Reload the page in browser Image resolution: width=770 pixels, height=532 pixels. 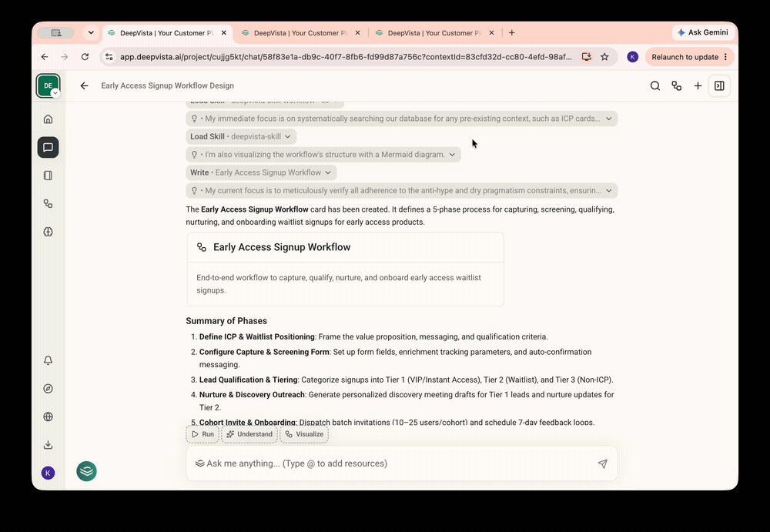[85, 57]
